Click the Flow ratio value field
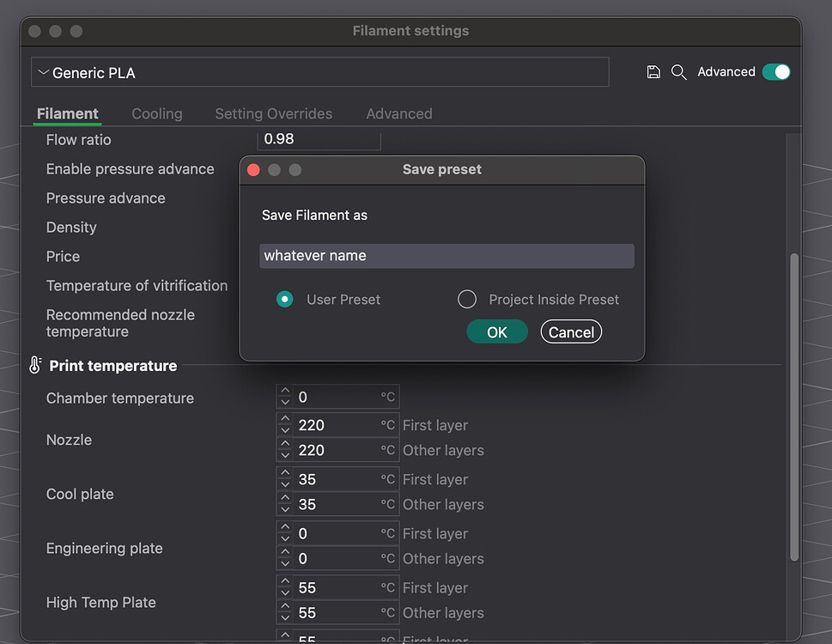Image resolution: width=832 pixels, height=644 pixels. pos(319,139)
